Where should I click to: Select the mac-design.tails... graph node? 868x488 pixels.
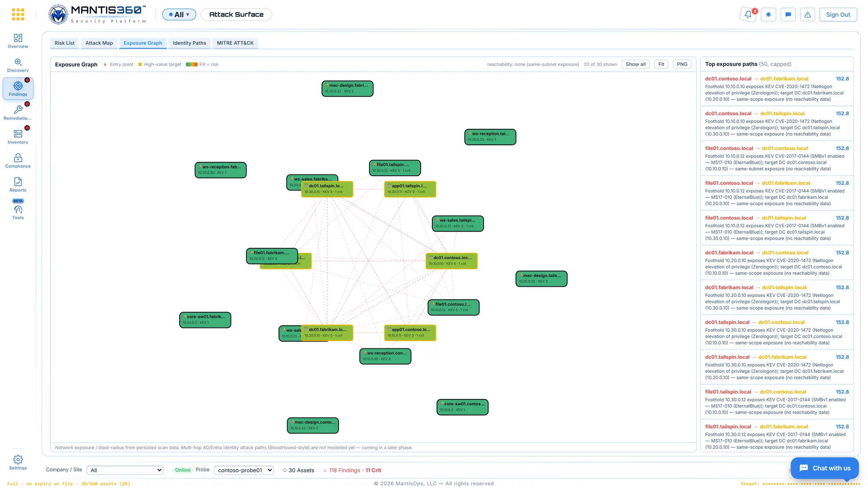click(x=541, y=278)
